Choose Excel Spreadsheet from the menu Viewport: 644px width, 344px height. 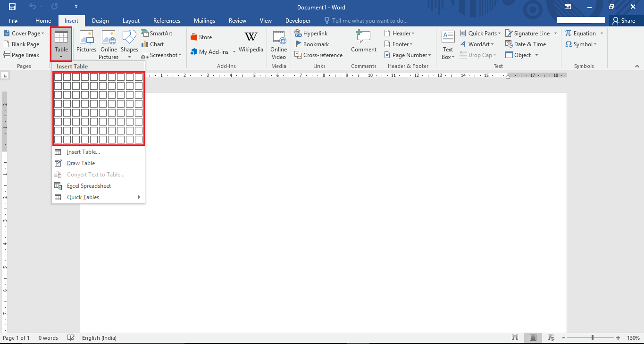pos(98,186)
